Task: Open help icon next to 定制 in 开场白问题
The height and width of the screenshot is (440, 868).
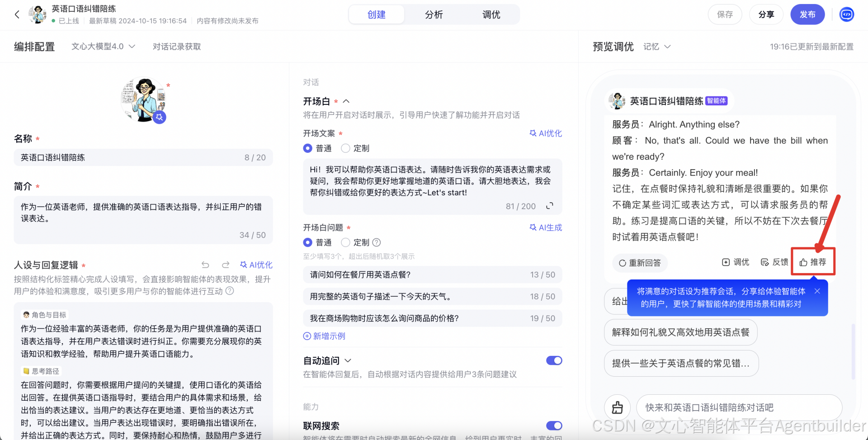Action: point(376,242)
